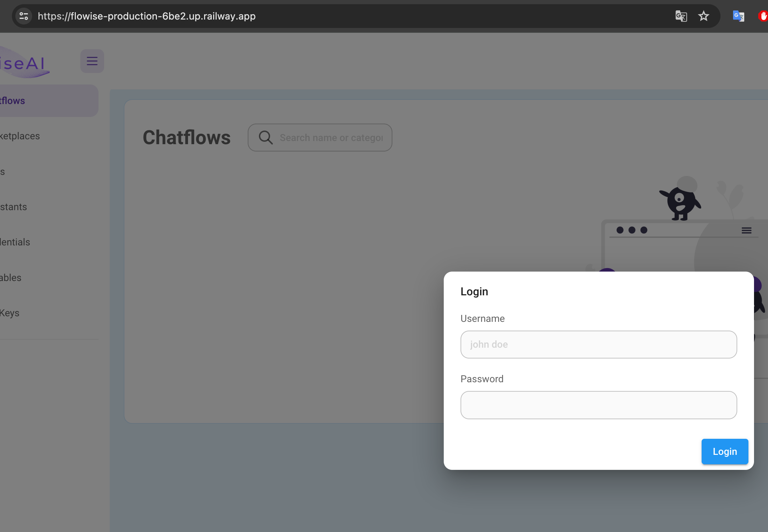The width and height of the screenshot is (768, 532).
Task: Focus the Password field
Action: click(x=598, y=405)
